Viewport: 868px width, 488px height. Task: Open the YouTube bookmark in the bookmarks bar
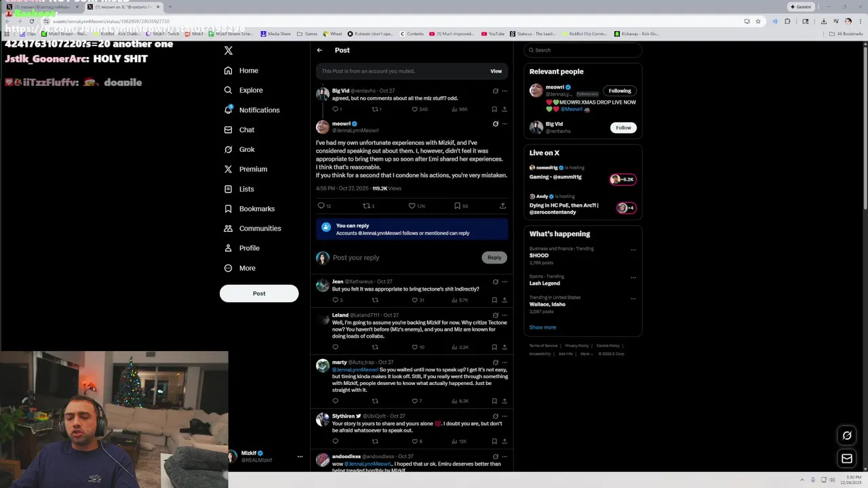(x=493, y=33)
